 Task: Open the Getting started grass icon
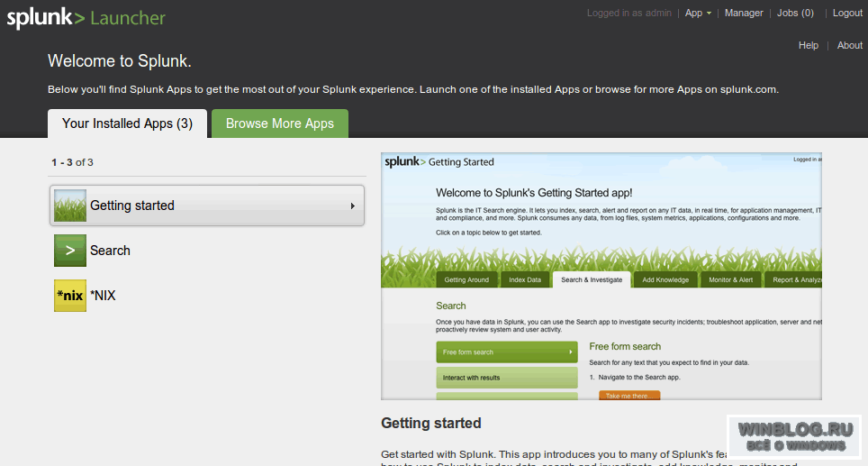70,206
